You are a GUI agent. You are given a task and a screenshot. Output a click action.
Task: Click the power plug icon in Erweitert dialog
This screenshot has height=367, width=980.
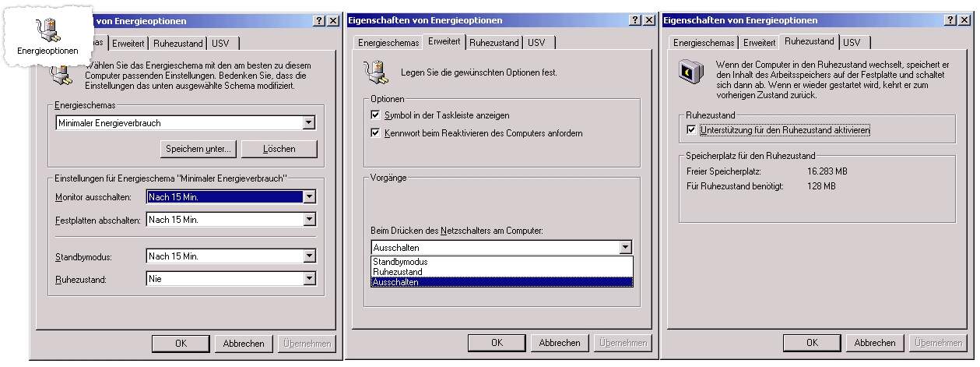pos(376,72)
